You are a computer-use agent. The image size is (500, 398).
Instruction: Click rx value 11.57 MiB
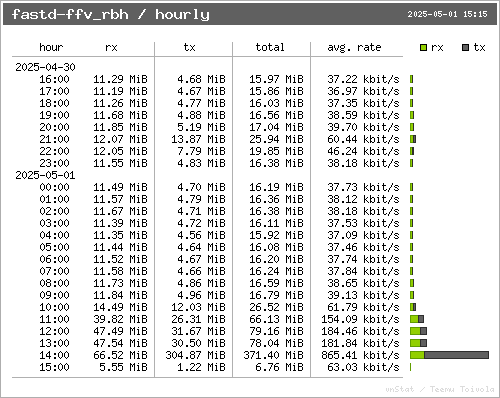pos(120,199)
